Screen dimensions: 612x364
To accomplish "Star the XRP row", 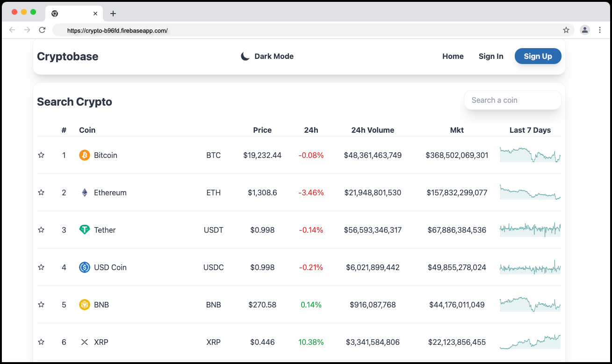I will point(41,342).
